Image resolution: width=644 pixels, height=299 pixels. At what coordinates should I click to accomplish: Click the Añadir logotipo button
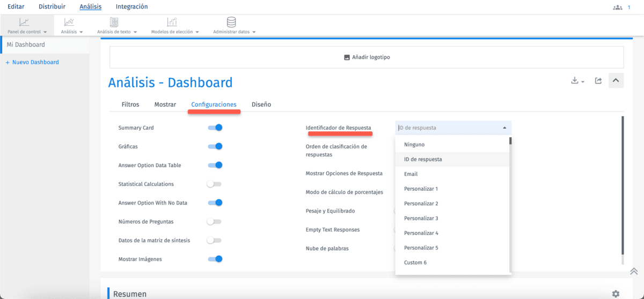(367, 57)
